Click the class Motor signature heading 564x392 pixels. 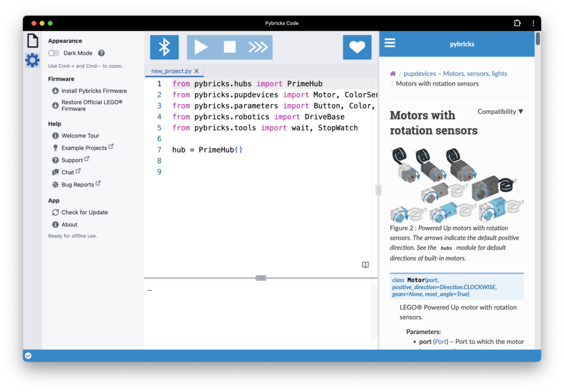tap(457, 287)
